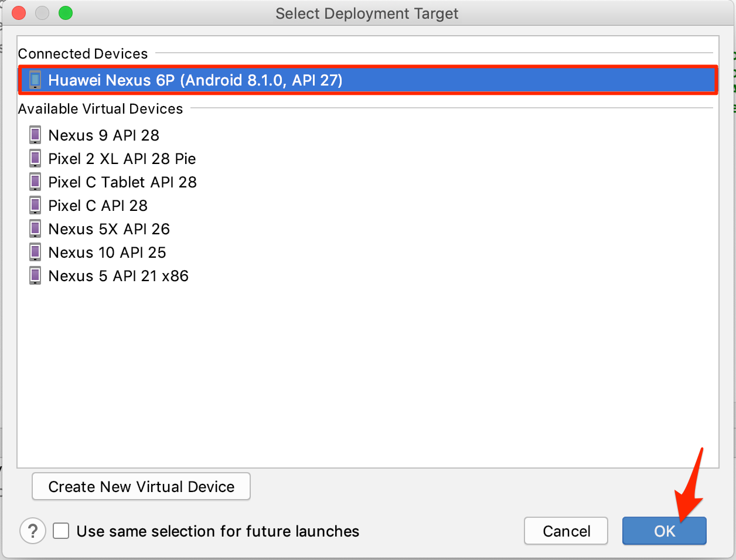Screen dimensions: 736x560
Task: Select Nexus 5X API 26 from list
Action: click(x=109, y=229)
